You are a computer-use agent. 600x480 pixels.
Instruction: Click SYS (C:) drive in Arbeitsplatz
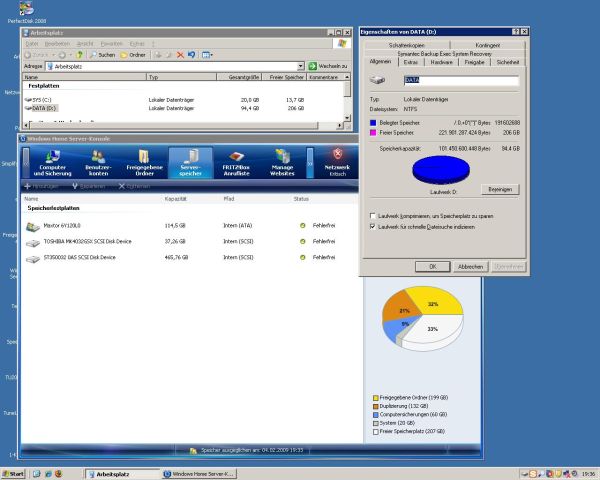click(x=38, y=100)
